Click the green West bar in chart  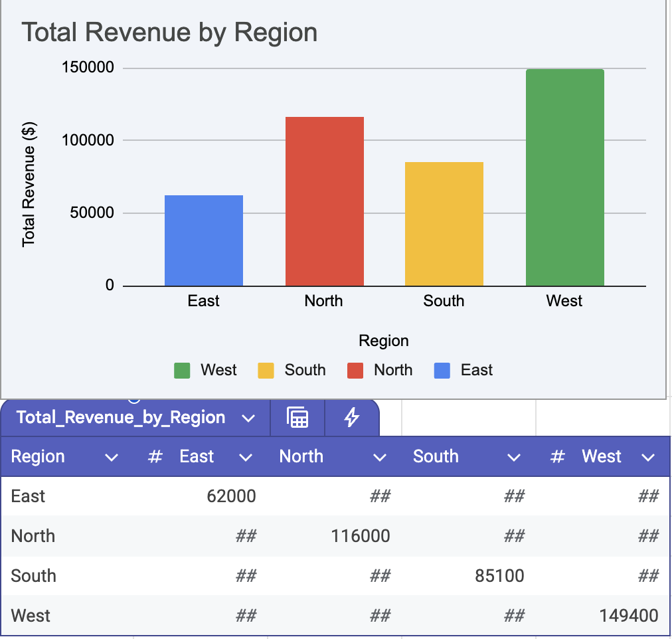pyautogui.click(x=565, y=177)
